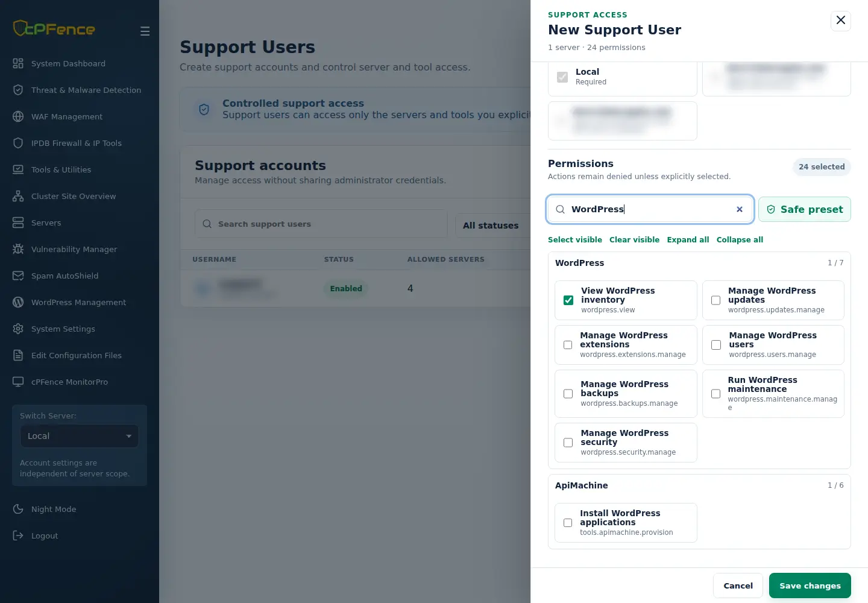This screenshot has width=868, height=603.
Task: Open System Dashboard icon in sidebar
Action: 18,63
